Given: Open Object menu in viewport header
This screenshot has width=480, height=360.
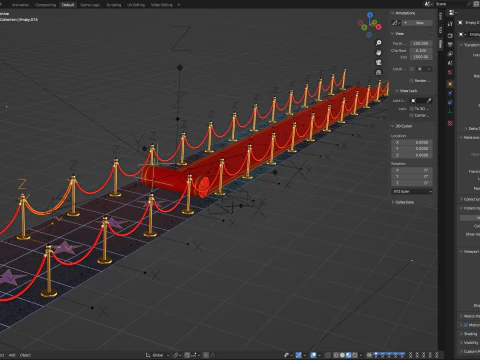Looking at the screenshot, I should [25, 355].
